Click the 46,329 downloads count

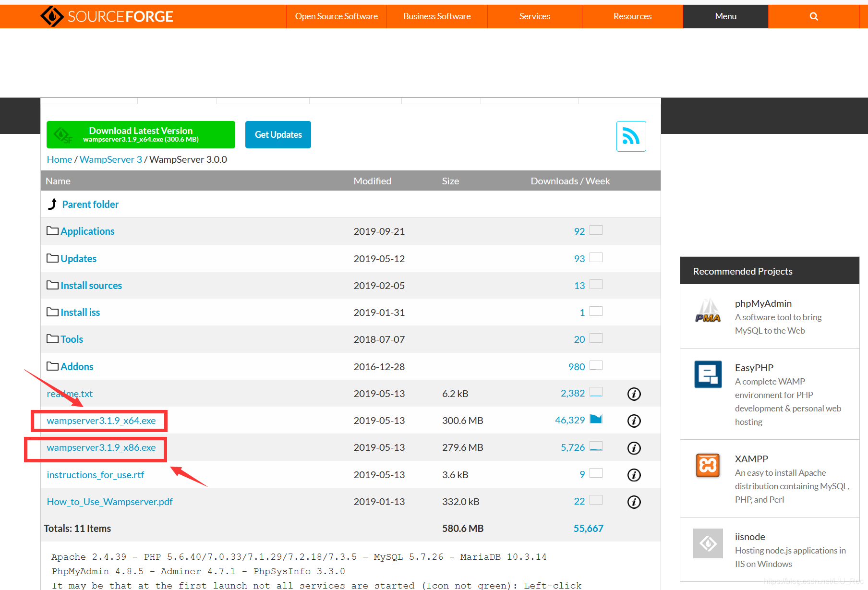(x=570, y=420)
